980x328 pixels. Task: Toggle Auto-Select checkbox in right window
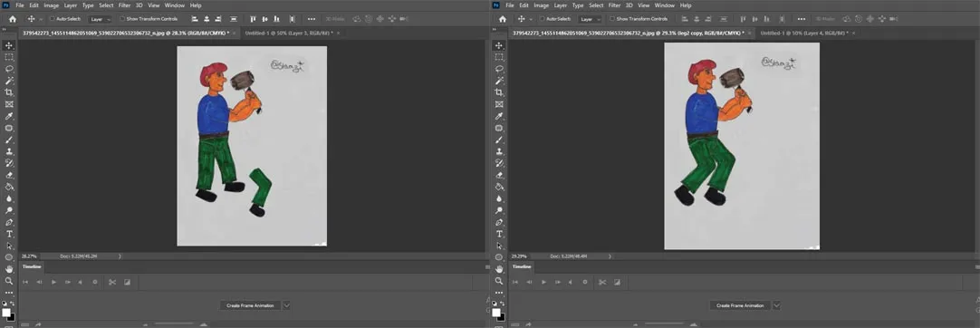(x=542, y=19)
